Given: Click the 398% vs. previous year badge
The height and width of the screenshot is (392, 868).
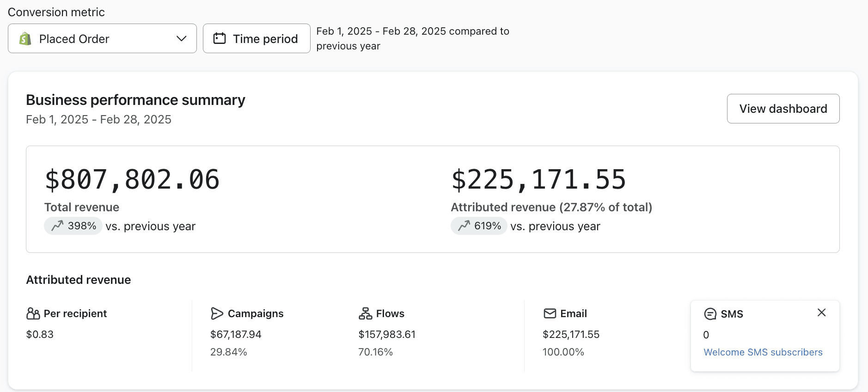Looking at the screenshot, I should pyautogui.click(x=73, y=226).
